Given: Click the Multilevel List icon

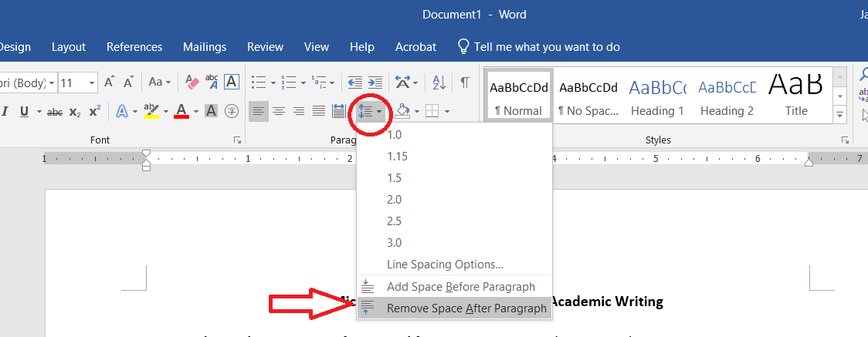Looking at the screenshot, I should 318,83.
